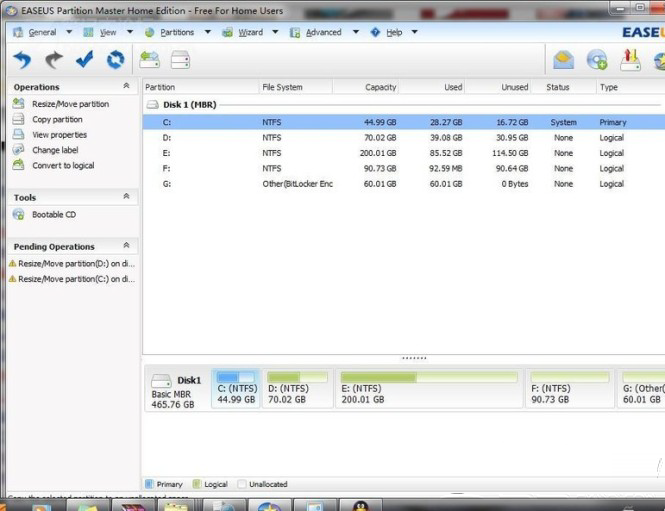Viewport: 665px width, 511px height.
Task: Click the Bootable CD disc icon in the top-right toolbar
Action: pyautogui.click(x=597, y=60)
